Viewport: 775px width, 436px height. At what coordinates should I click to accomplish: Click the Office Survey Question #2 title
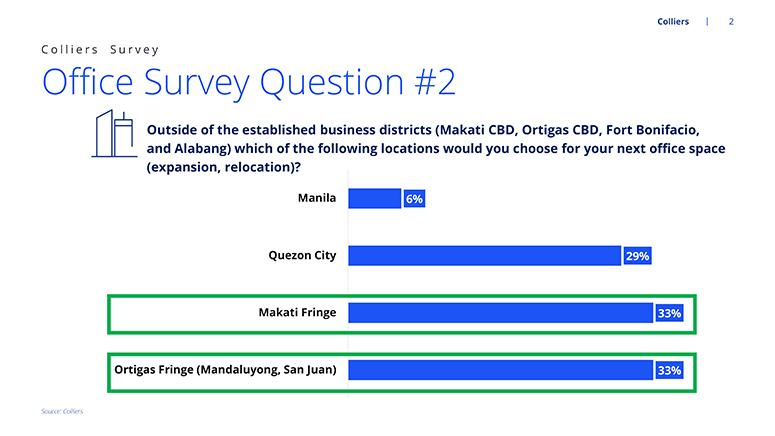click(x=249, y=82)
